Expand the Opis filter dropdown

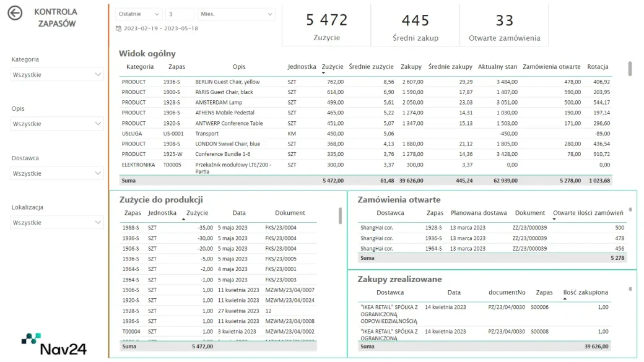click(57, 124)
